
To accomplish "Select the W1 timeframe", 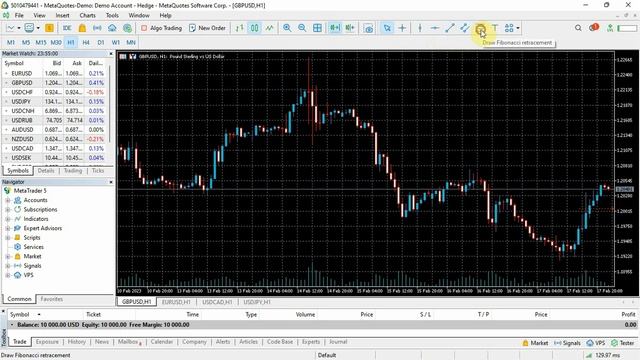I will (116, 42).
